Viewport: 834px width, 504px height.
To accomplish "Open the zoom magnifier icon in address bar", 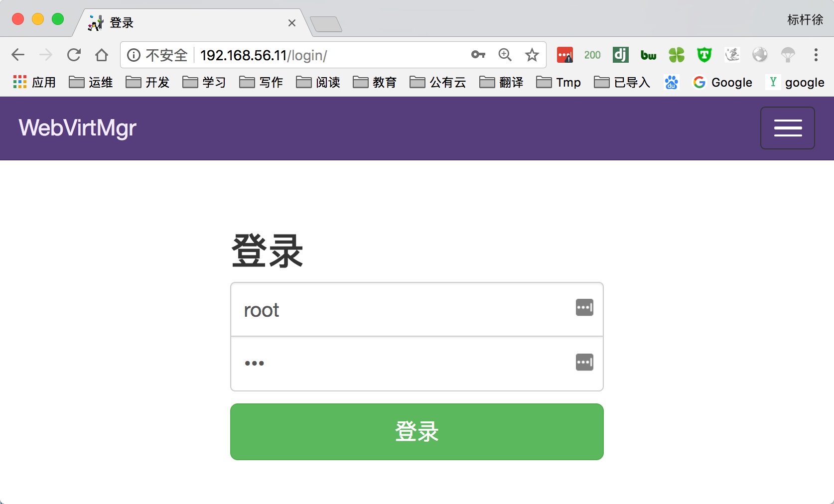I will pyautogui.click(x=505, y=55).
